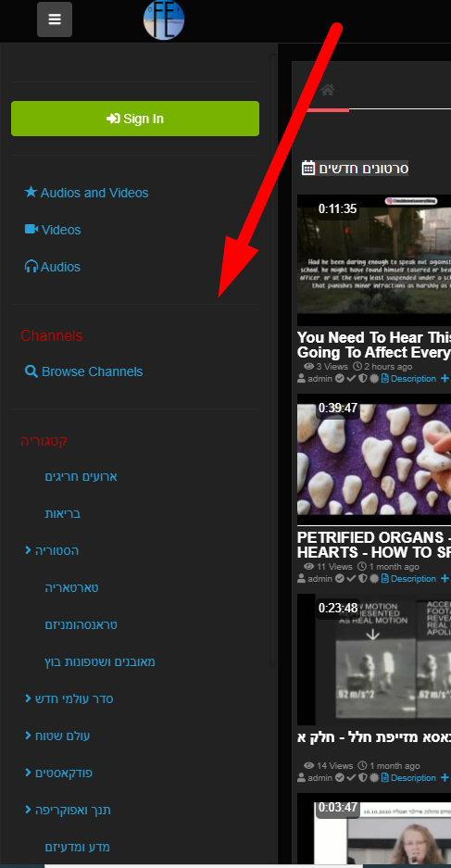Click certificate badge under 14 Views video

[374, 778]
